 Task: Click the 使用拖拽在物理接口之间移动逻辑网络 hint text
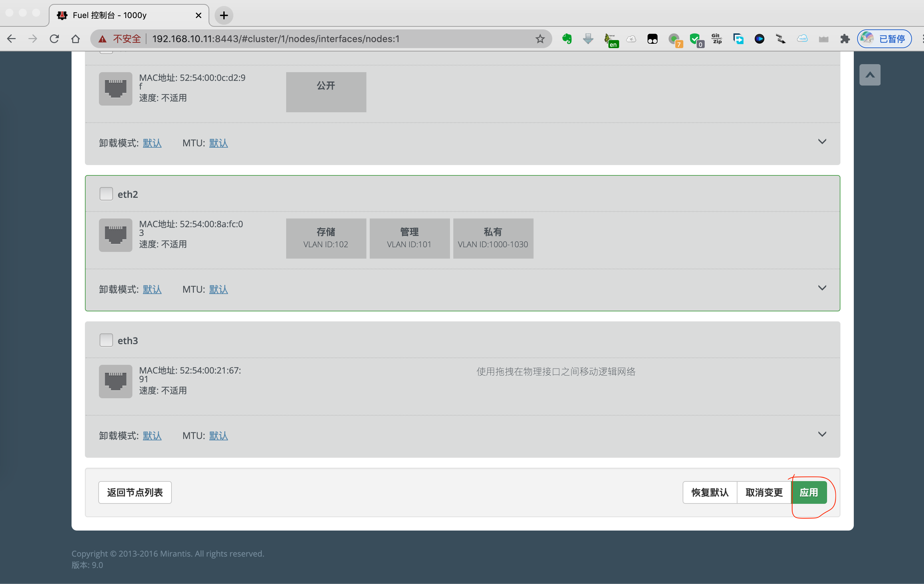[x=556, y=372]
